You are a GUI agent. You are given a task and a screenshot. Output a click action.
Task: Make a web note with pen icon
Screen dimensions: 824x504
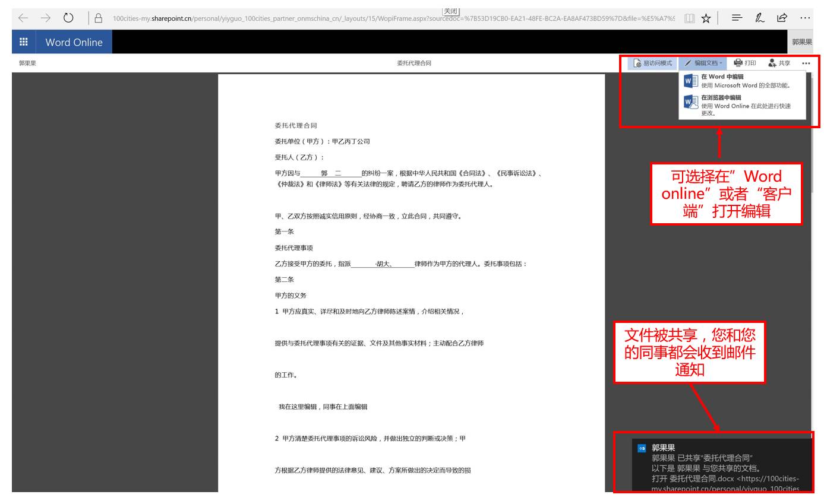click(x=760, y=18)
